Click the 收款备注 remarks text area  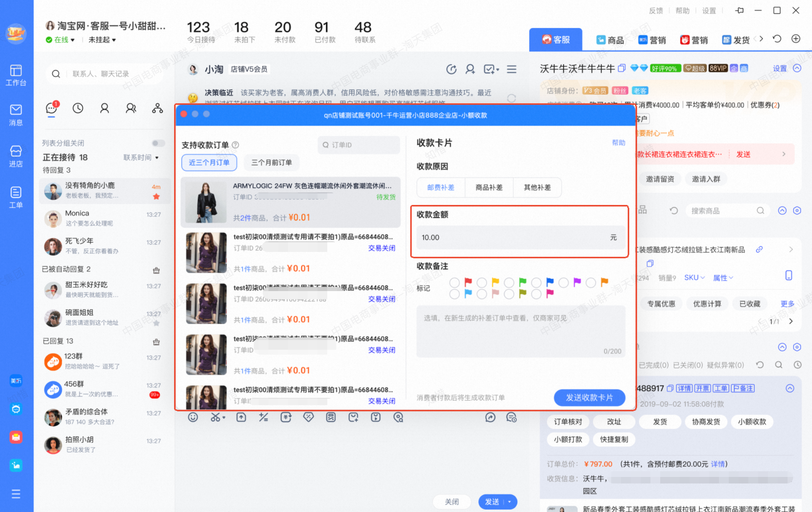(520, 331)
